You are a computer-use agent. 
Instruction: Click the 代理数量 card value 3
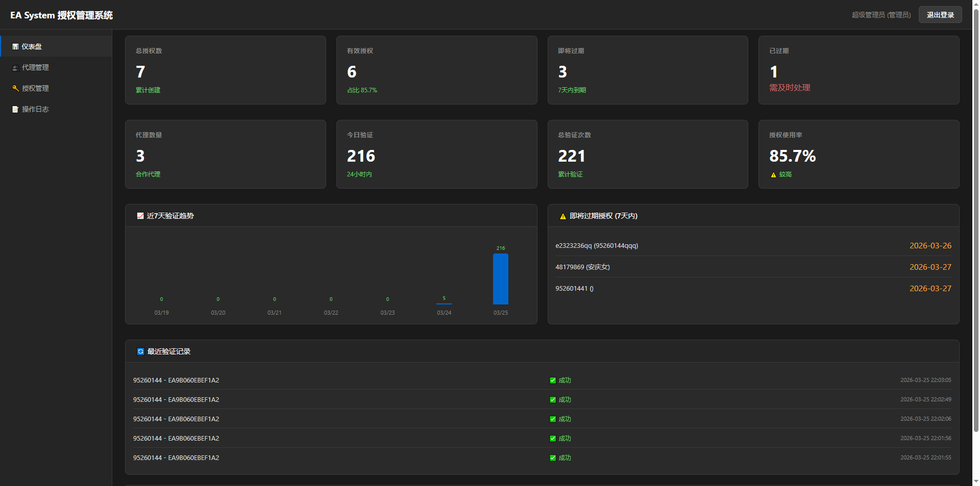pyautogui.click(x=140, y=156)
